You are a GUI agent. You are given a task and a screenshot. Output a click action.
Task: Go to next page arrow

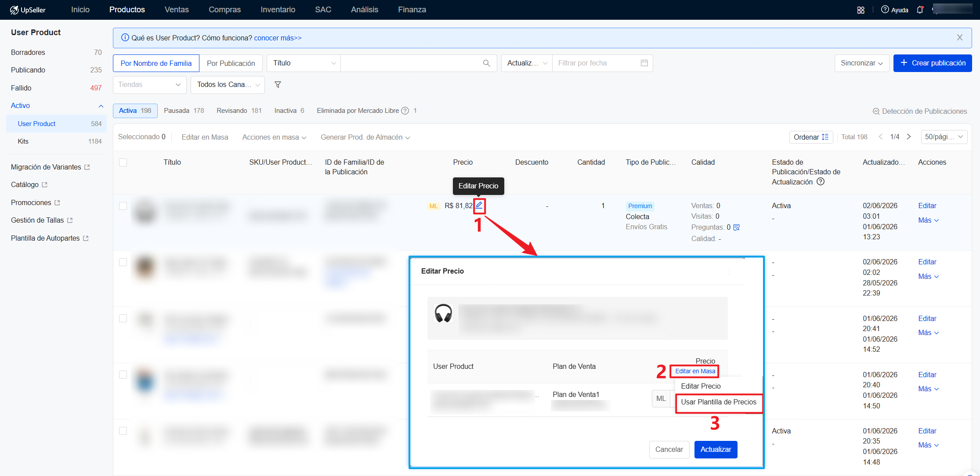(x=909, y=137)
